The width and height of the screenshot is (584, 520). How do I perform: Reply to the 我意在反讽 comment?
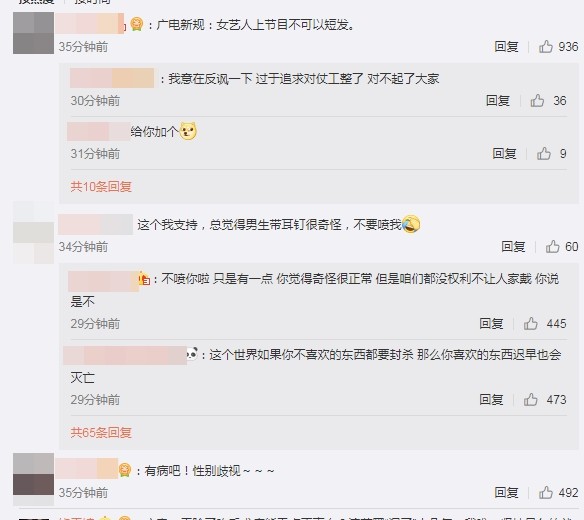[x=498, y=101]
